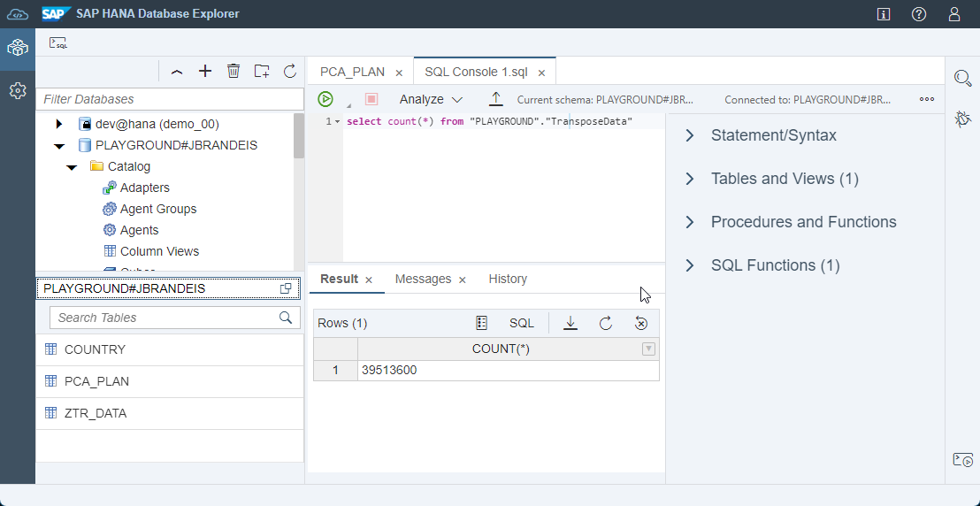Delete the selected database with trash icon
This screenshot has width=980, height=506.
click(234, 71)
